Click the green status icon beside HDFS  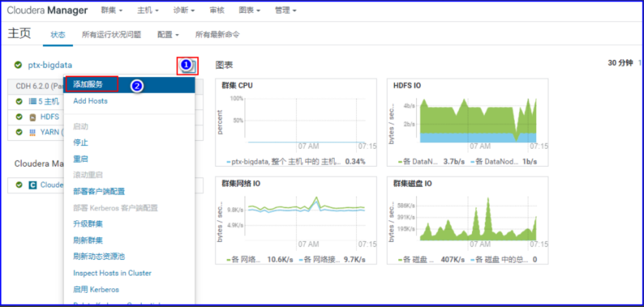[x=19, y=116]
